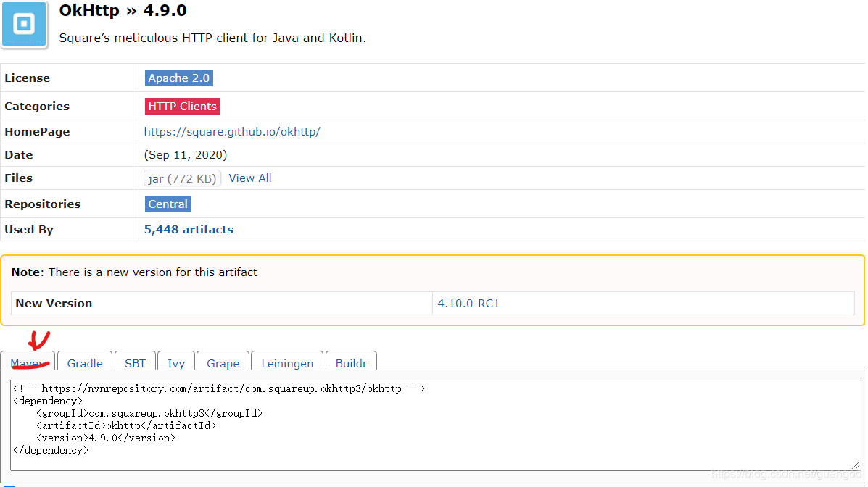Click the License row label
The height and width of the screenshot is (487, 868).
pos(27,78)
